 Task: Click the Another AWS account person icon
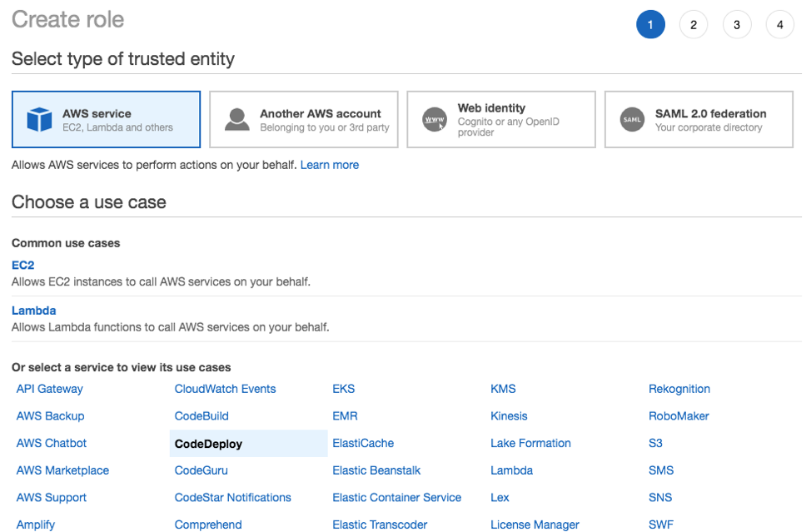pyautogui.click(x=237, y=119)
